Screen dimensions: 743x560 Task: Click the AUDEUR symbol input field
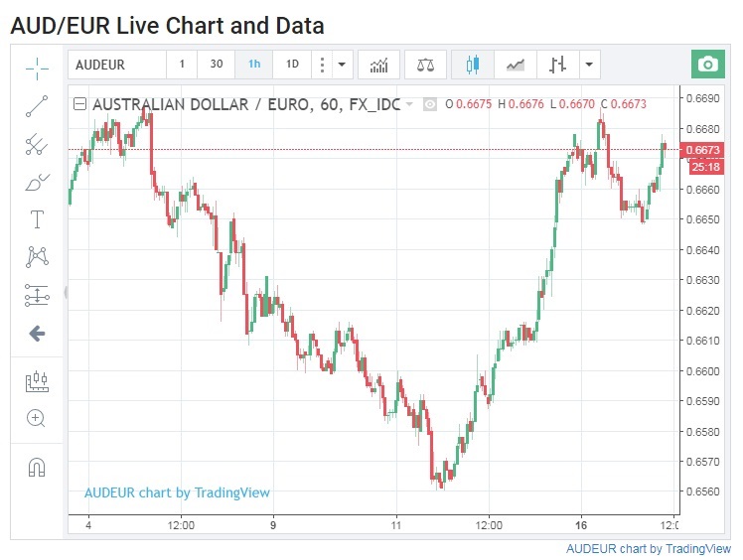(x=116, y=65)
